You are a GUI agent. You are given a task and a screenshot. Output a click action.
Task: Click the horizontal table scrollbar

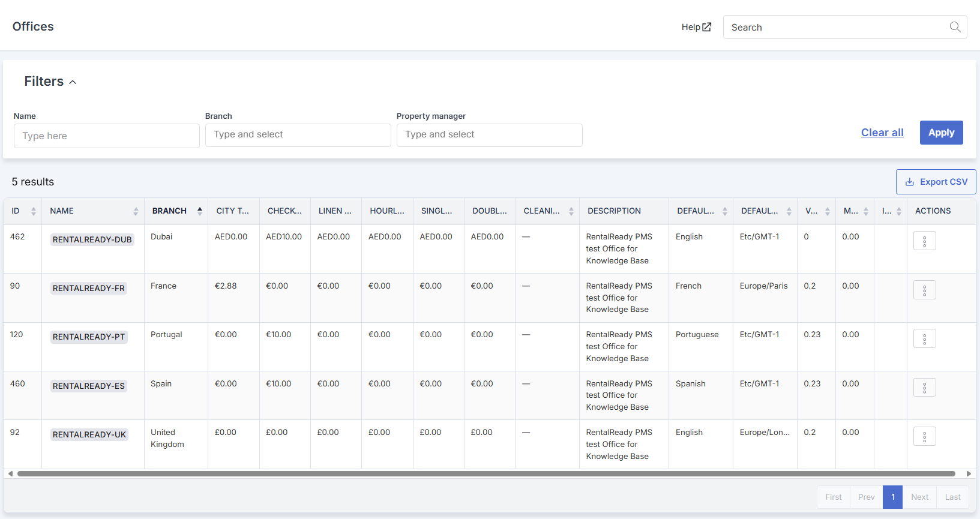[486, 473]
